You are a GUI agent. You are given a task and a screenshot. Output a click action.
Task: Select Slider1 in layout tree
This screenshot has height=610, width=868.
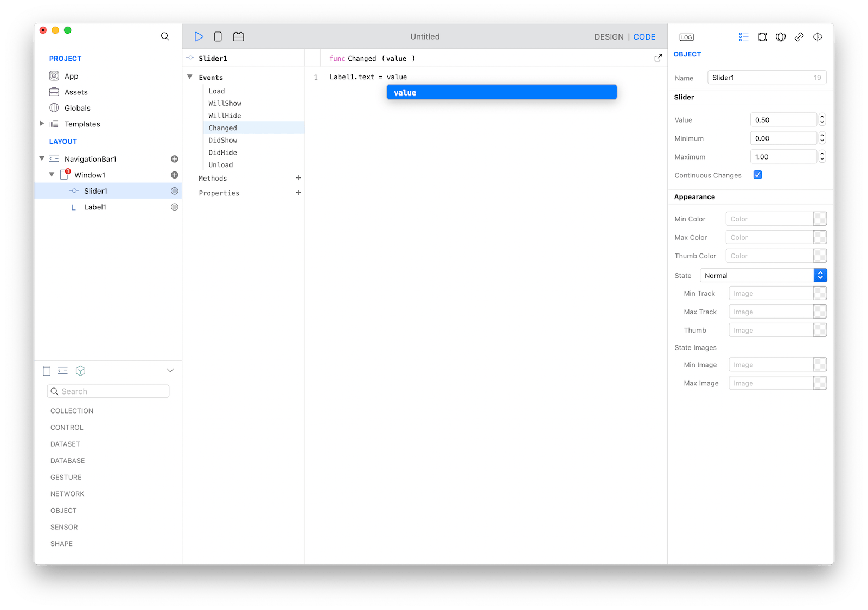tap(95, 191)
